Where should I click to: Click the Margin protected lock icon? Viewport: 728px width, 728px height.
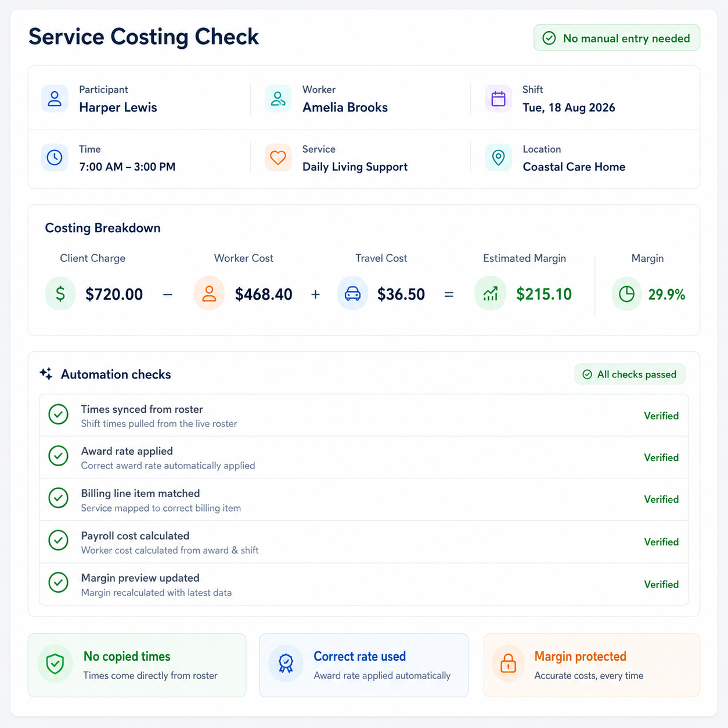(x=508, y=663)
